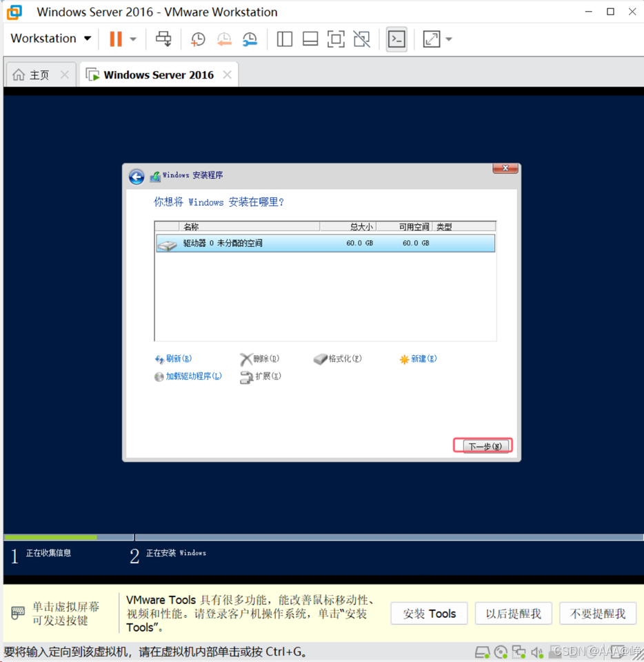Screen dimensions: 644x662
Task: Pause the virtual machine
Action: [x=116, y=39]
